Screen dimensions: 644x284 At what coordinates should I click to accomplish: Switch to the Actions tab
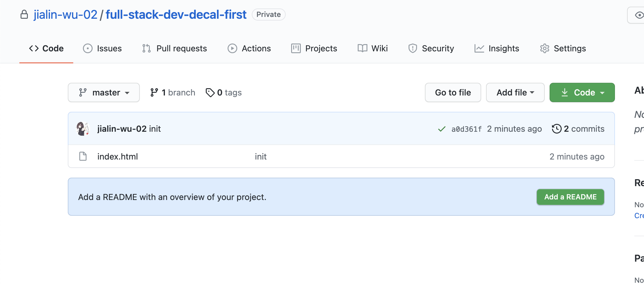point(249,48)
